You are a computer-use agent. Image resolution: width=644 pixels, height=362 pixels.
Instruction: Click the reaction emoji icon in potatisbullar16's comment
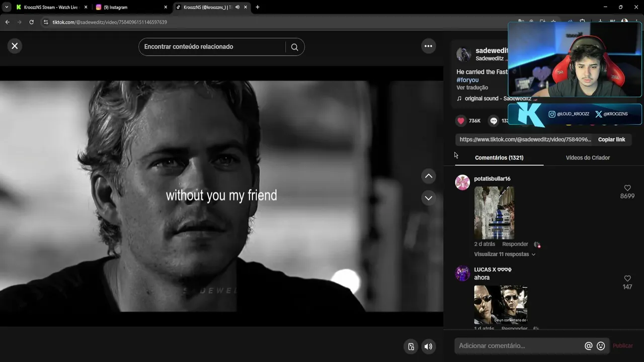(x=537, y=244)
